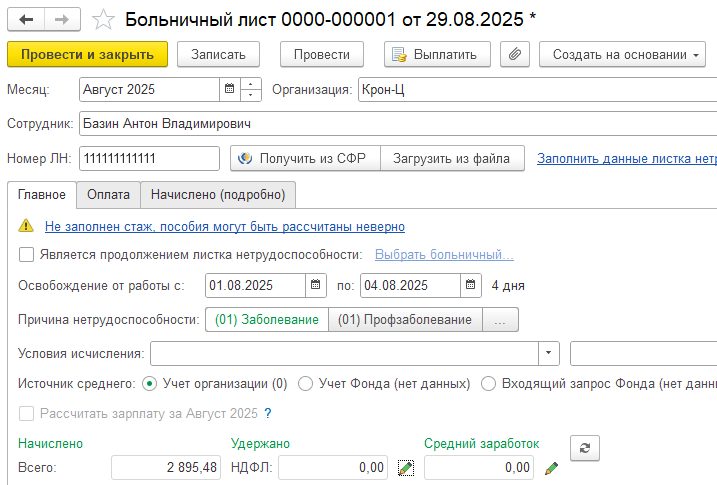Open the month calendar picker

(x=229, y=89)
